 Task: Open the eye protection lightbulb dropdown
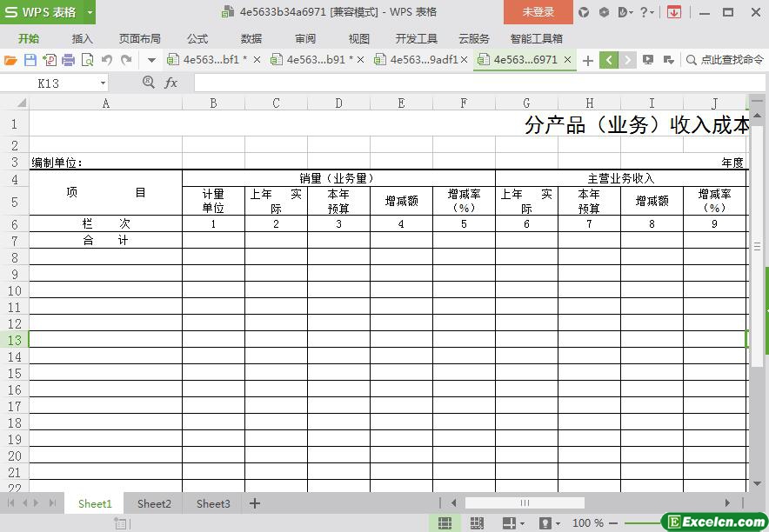[549, 523]
